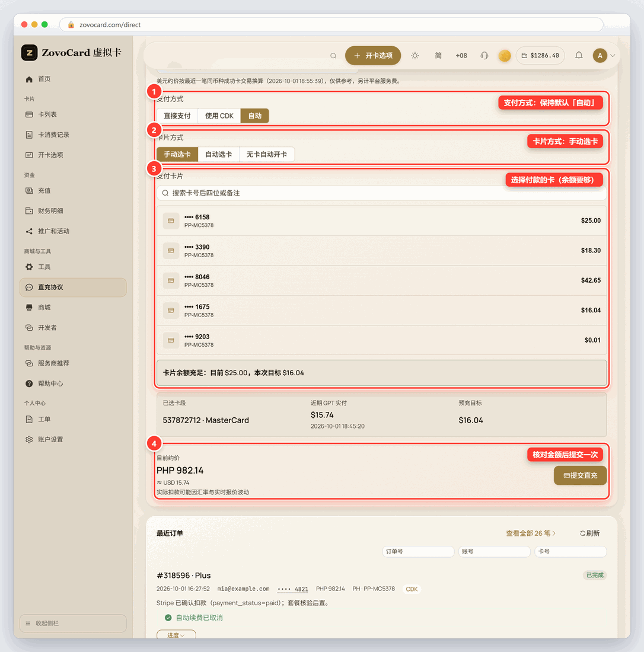Screen dimensions: 644x652
Task: Collapse sidebar with 收起侧栏
Action: 73,624
